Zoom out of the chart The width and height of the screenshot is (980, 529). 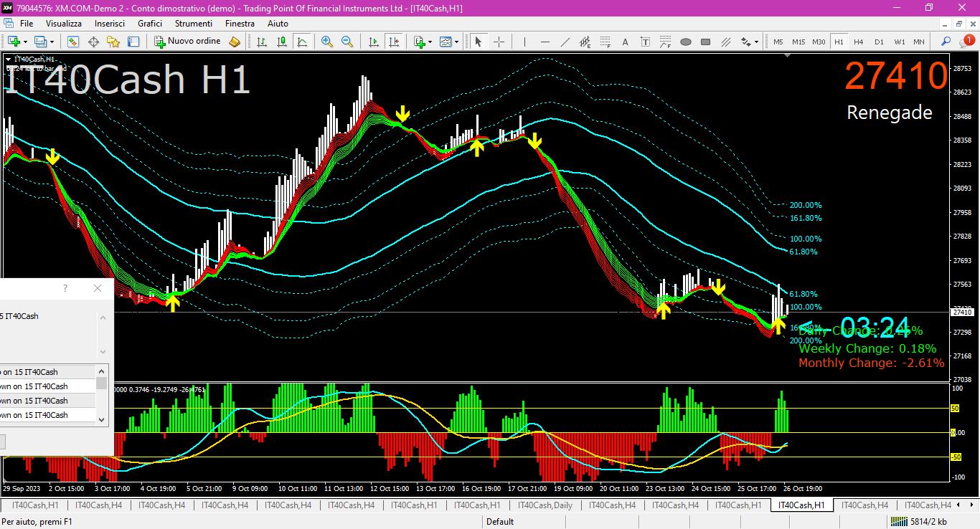tap(347, 42)
